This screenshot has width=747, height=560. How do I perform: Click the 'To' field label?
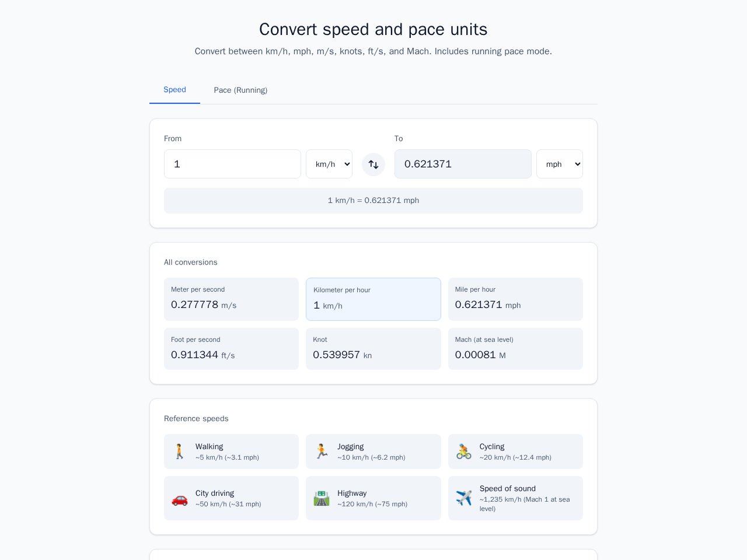[x=399, y=139]
